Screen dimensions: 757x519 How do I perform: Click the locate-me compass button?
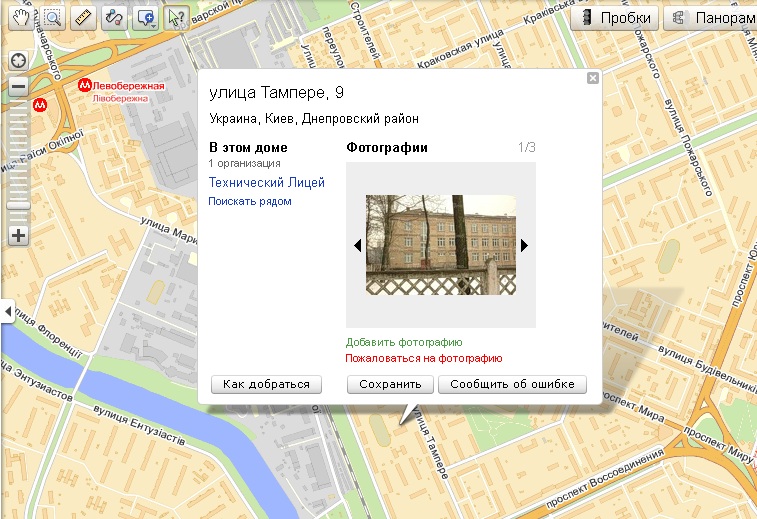tap(18, 60)
